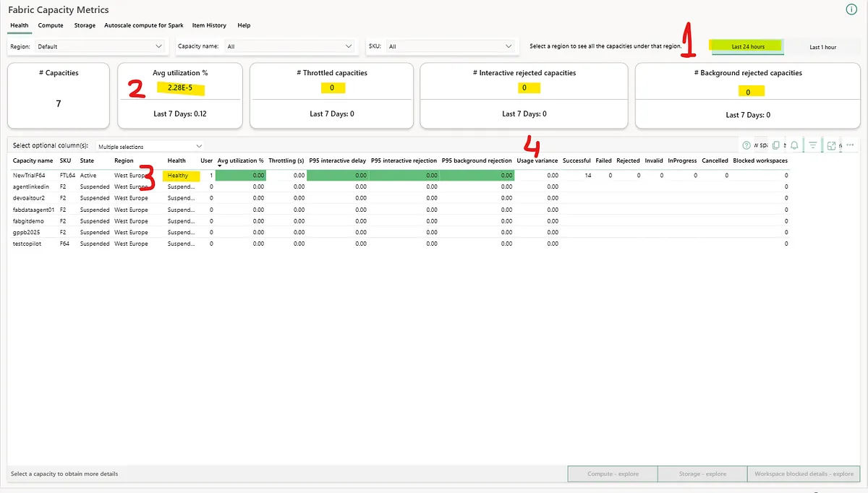This screenshot has width=868, height=493.
Task: Open the Help tab
Action: coord(244,25)
